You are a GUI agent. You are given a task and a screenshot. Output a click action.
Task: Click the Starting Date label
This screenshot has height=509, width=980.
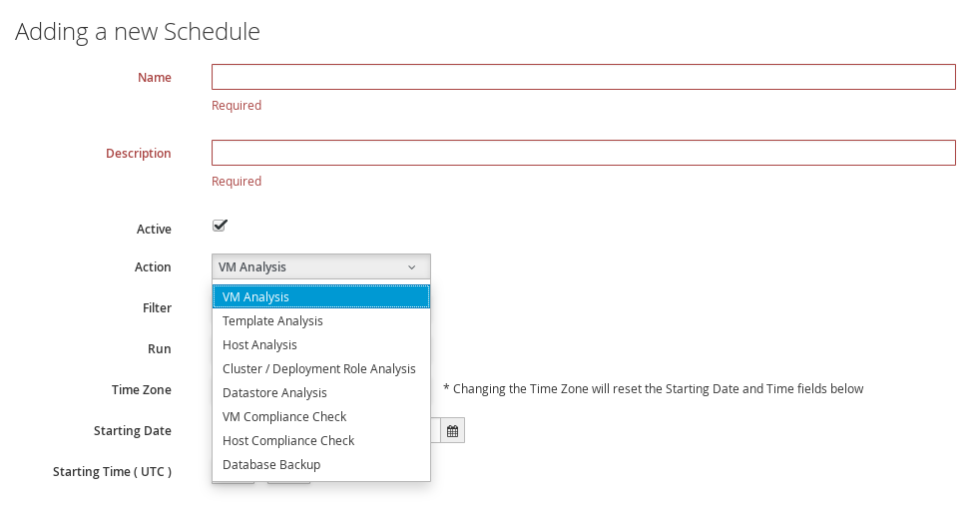tap(133, 431)
